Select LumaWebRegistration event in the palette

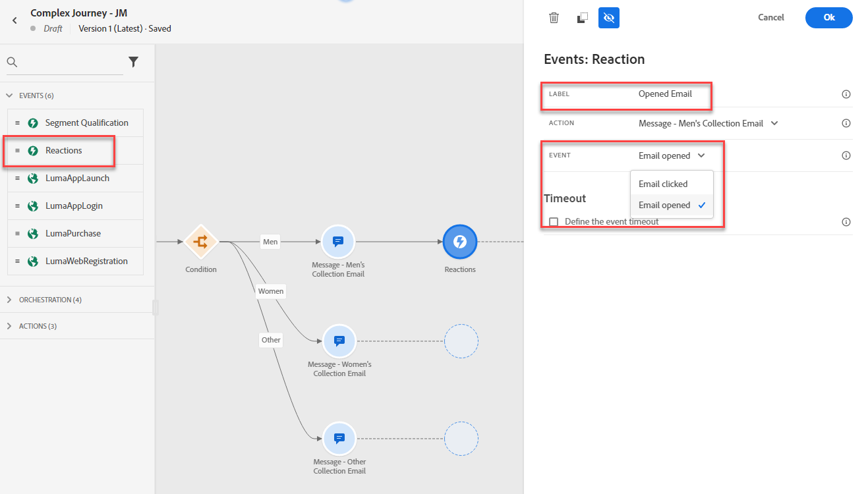click(x=75, y=261)
